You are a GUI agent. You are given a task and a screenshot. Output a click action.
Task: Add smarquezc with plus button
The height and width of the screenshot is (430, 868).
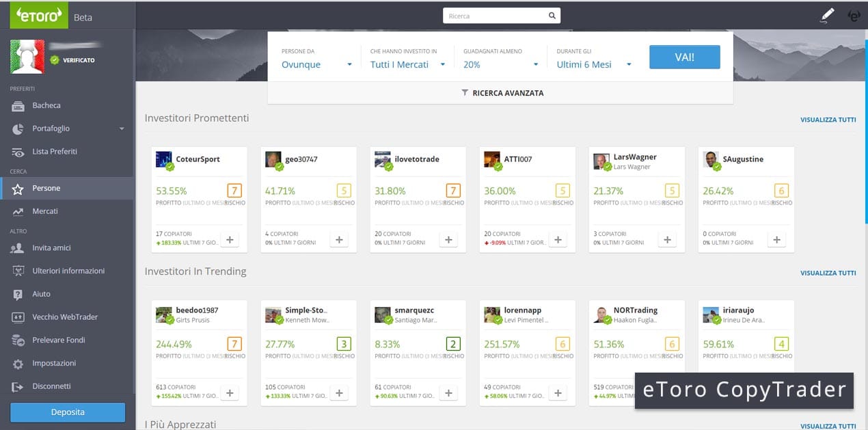coord(448,393)
